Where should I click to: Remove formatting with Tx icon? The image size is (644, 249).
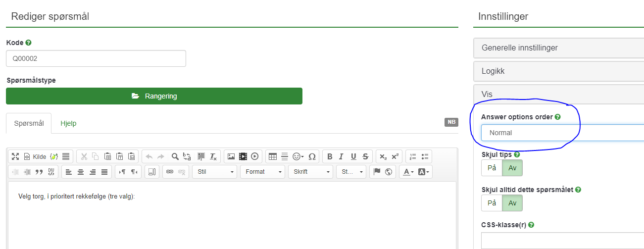pos(213,156)
